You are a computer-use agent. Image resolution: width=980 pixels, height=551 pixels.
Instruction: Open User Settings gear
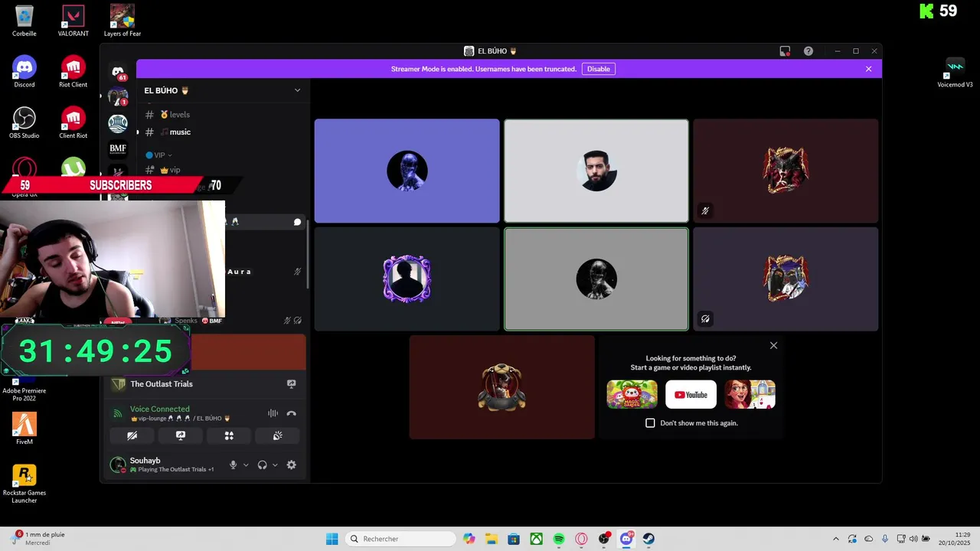[x=291, y=465]
